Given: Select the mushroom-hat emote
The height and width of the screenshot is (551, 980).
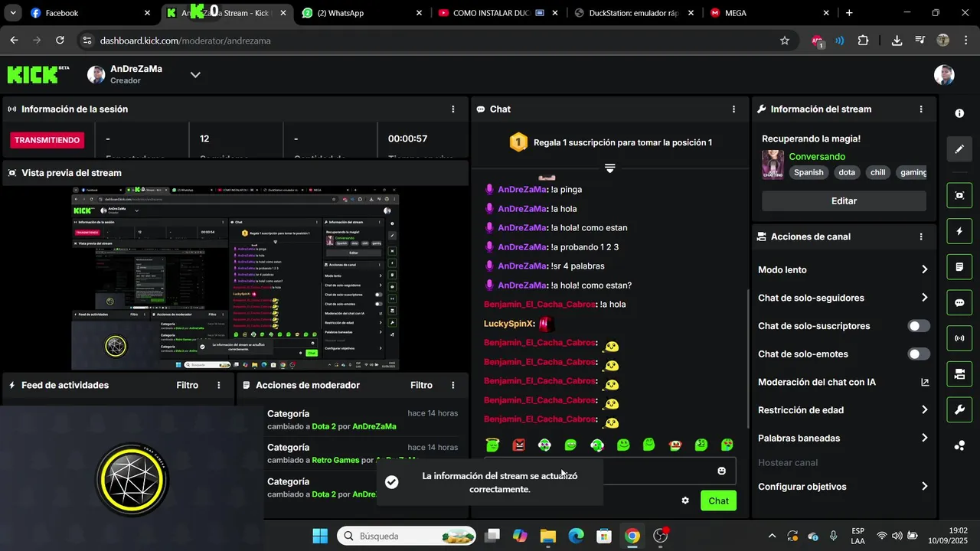Looking at the screenshot, I should coord(675,445).
